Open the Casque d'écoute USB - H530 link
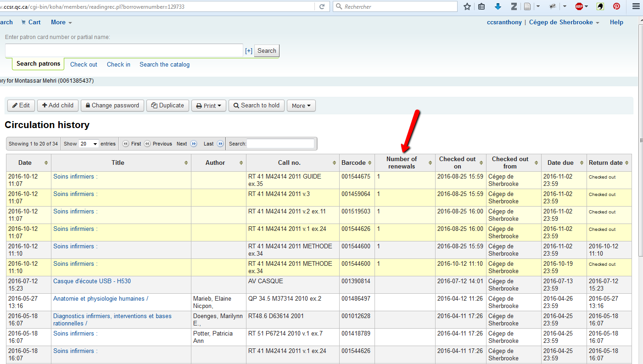Viewport: 643px width, 364px height. pos(92,281)
